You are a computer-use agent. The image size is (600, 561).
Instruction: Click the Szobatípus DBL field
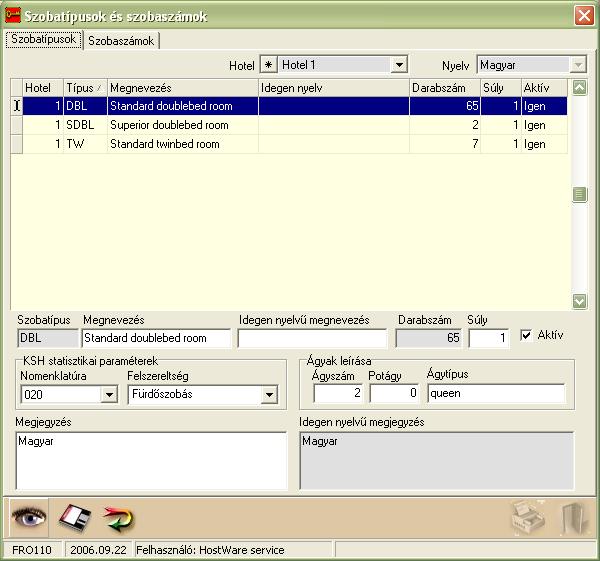pyautogui.click(x=48, y=338)
